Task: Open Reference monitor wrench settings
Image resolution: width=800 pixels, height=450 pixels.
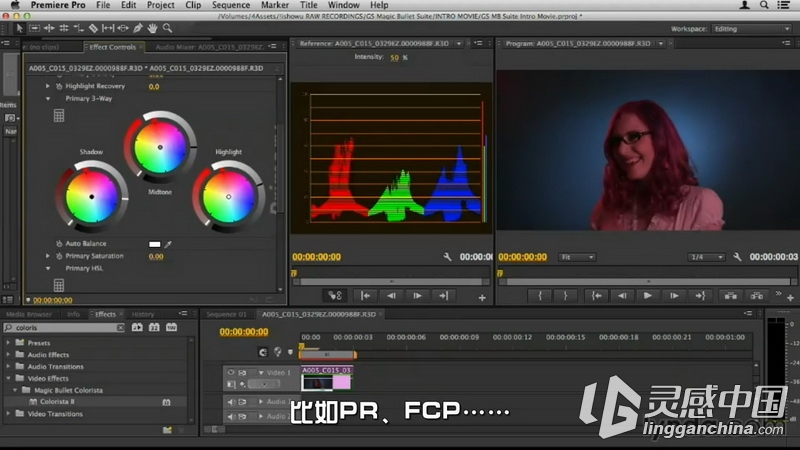Action: tap(447, 257)
